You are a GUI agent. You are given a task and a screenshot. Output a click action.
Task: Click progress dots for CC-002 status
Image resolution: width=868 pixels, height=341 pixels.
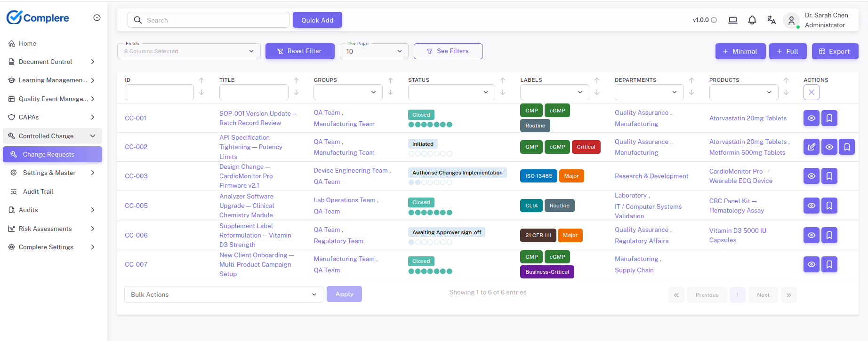(430, 154)
